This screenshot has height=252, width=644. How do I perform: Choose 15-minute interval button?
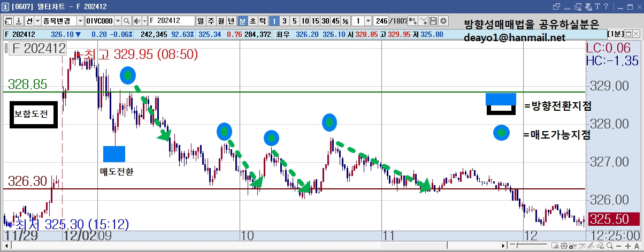(x=315, y=21)
